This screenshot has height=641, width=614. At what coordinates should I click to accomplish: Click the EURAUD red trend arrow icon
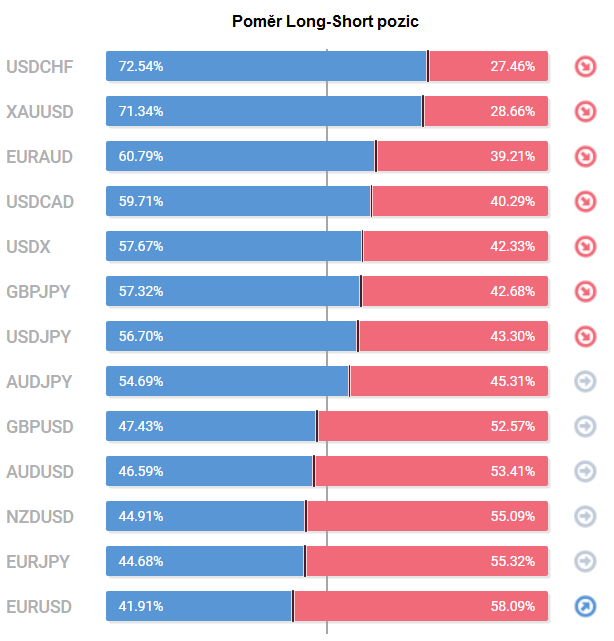click(585, 157)
